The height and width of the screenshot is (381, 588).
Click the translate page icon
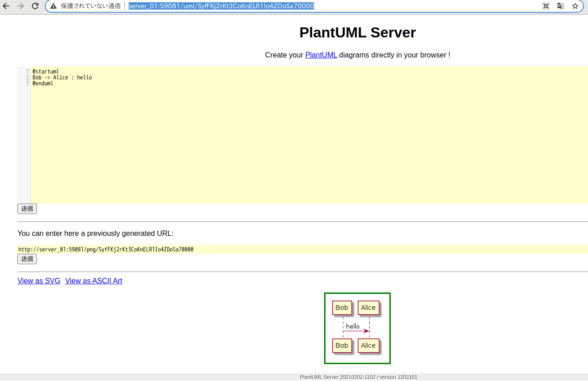click(x=560, y=6)
